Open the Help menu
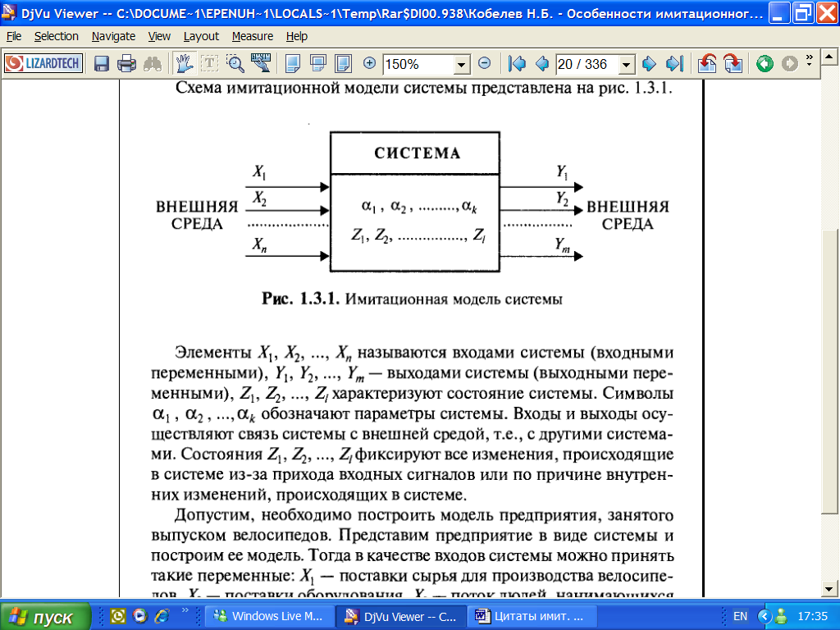The height and width of the screenshot is (630, 840). coord(297,36)
